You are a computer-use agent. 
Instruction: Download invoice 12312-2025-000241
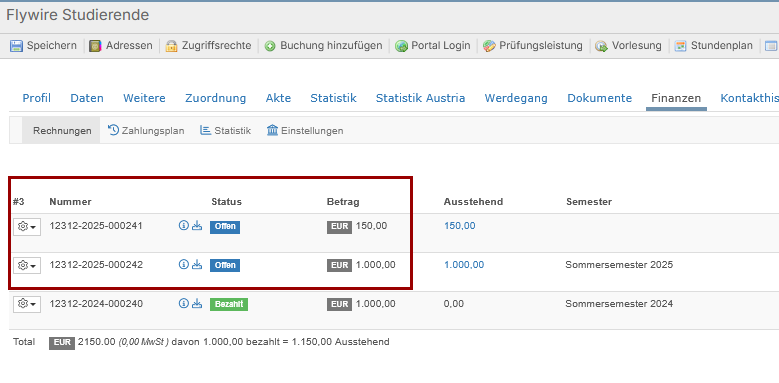coord(197,226)
